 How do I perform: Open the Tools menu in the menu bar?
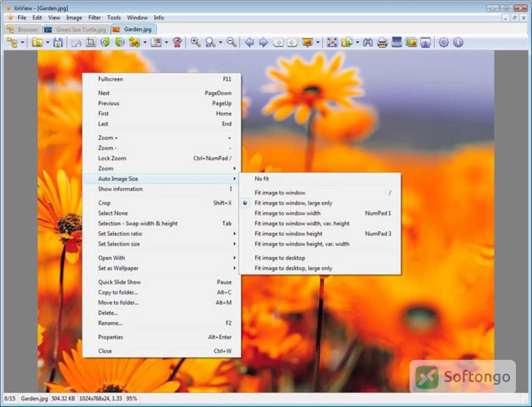114,18
